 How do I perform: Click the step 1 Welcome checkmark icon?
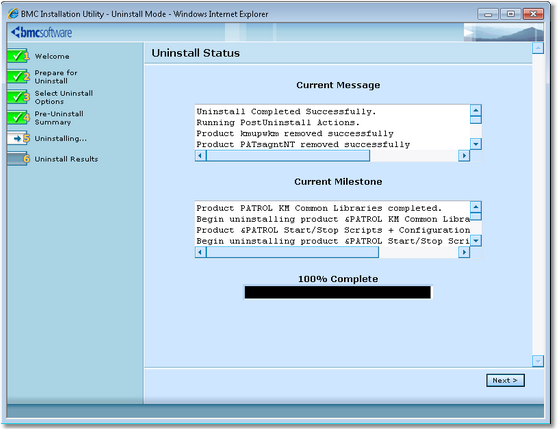(17, 56)
